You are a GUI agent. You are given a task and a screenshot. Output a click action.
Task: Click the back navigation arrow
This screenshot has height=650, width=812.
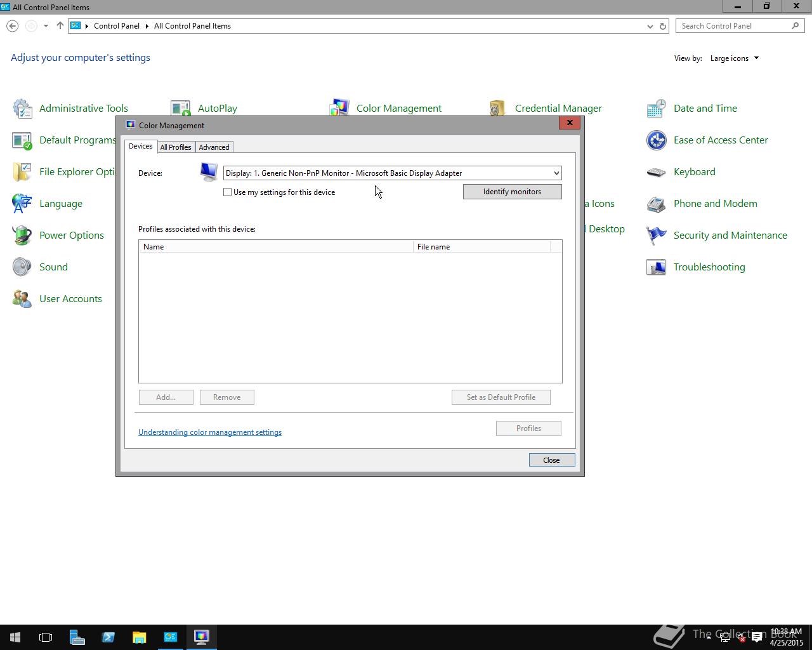point(13,26)
